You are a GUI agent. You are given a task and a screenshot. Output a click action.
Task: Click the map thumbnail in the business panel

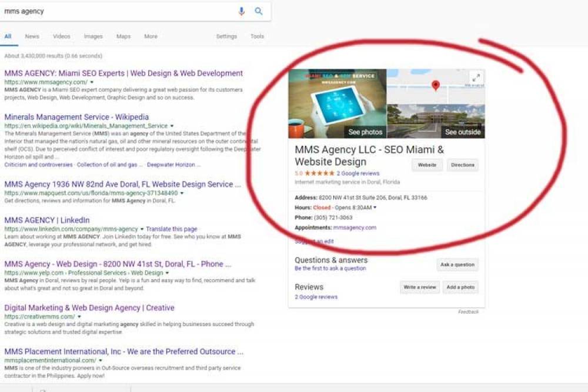pyautogui.click(x=436, y=86)
